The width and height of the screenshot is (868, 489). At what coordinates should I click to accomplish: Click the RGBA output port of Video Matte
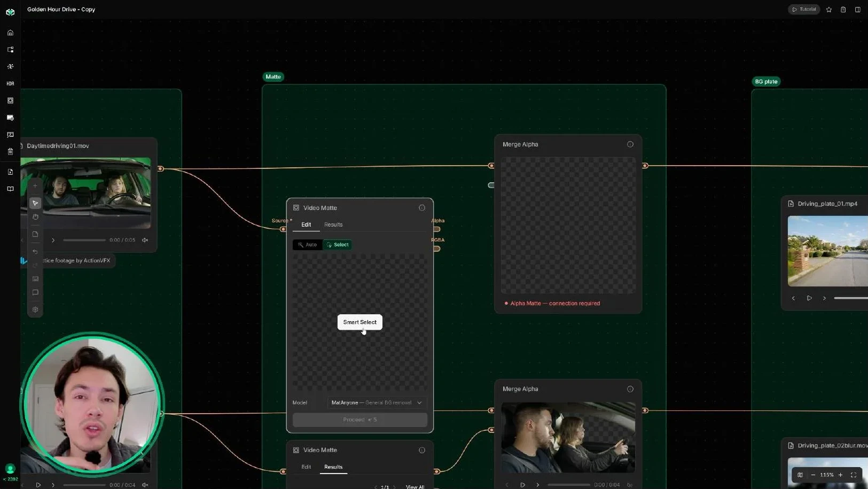(x=436, y=249)
